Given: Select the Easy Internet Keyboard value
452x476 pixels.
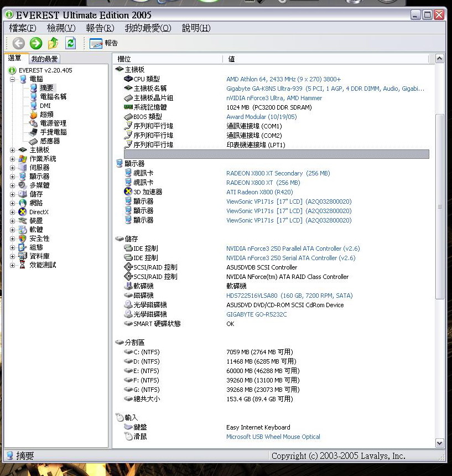Looking at the screenshot, I should click(x=258, y=427).
